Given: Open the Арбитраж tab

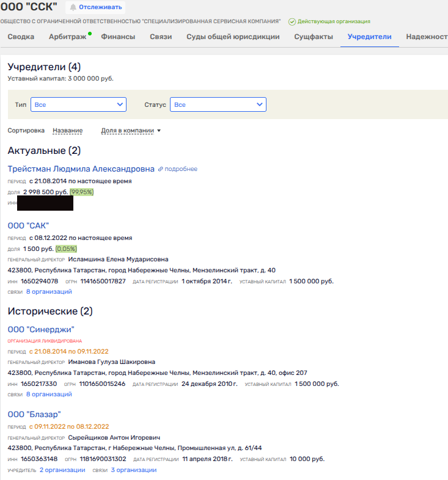Looking at the screenshot, I should click(x=67, y=37).
